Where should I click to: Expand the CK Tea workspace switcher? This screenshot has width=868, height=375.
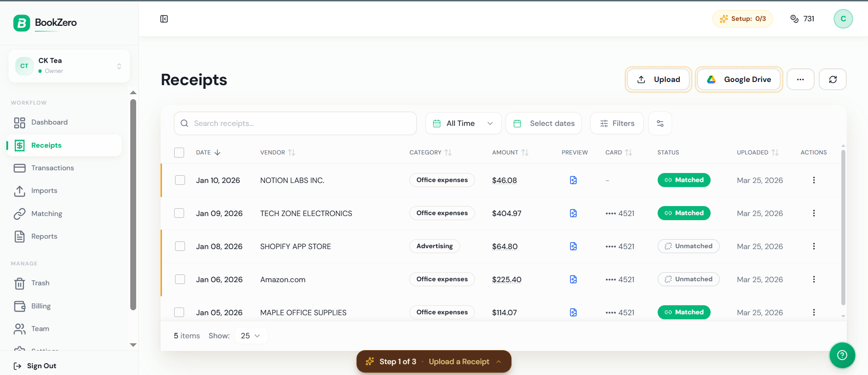[69, 66]
